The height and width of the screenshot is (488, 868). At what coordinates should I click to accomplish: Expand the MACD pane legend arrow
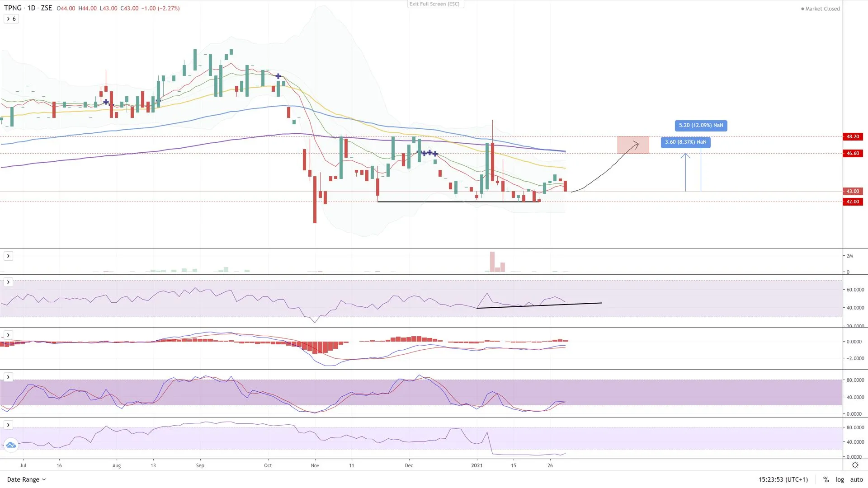click(8, 335)
